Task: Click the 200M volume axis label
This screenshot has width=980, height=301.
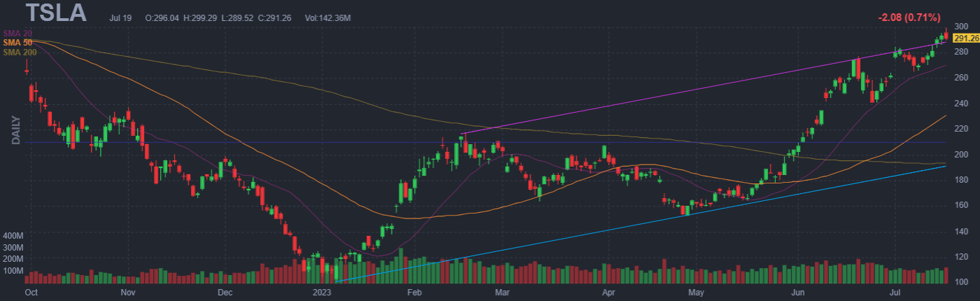Action: [14, 258]
